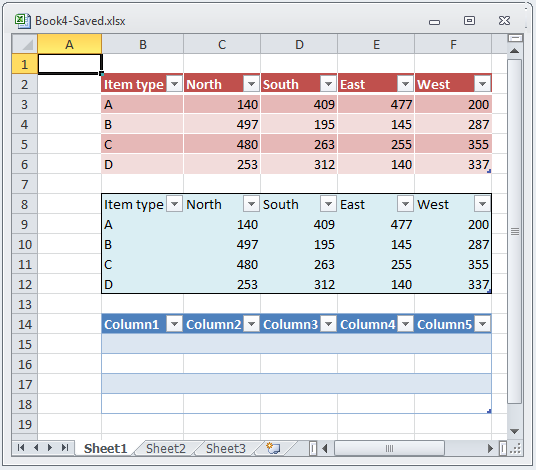This screenshot has height=470, width=536.
Task: Select column A header
Action: (x=69, y=44)
